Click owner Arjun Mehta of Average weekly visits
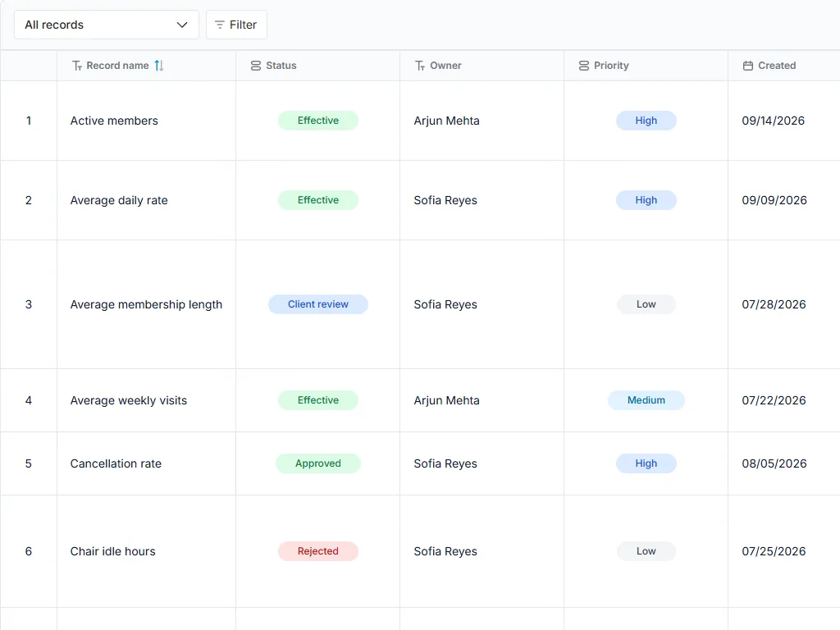 tap(447, 400)
